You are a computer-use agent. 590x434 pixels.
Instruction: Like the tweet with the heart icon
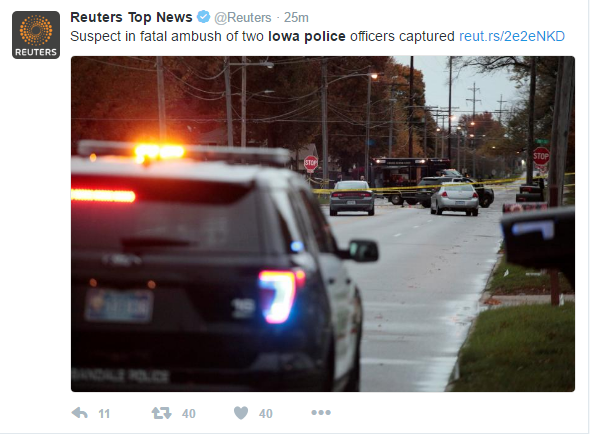241,413
